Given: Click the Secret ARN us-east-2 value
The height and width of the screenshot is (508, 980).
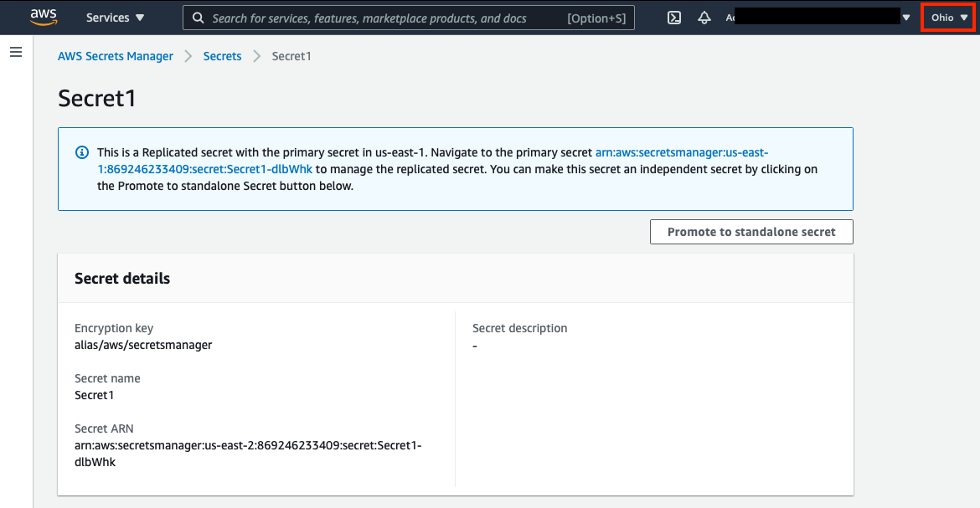Looking at the screenshot, I should tap(248, 454).
